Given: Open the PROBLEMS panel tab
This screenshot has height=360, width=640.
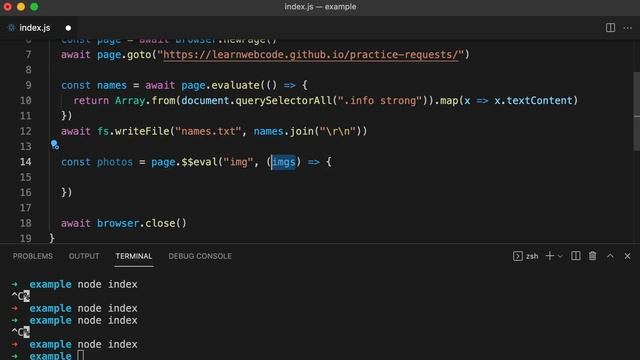Looking at the screenshot, I should [33, 256].
